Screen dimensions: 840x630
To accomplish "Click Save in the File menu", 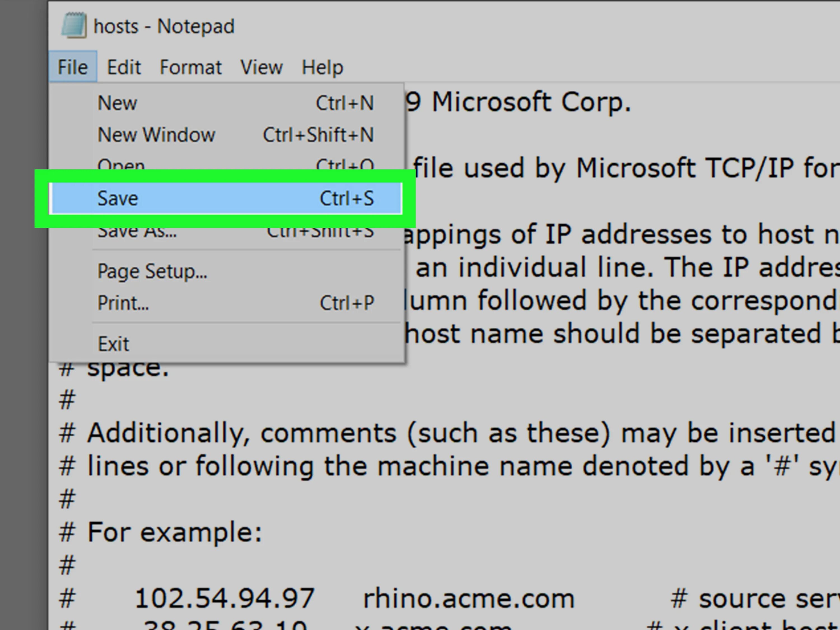I will click(x=118, y=198).
